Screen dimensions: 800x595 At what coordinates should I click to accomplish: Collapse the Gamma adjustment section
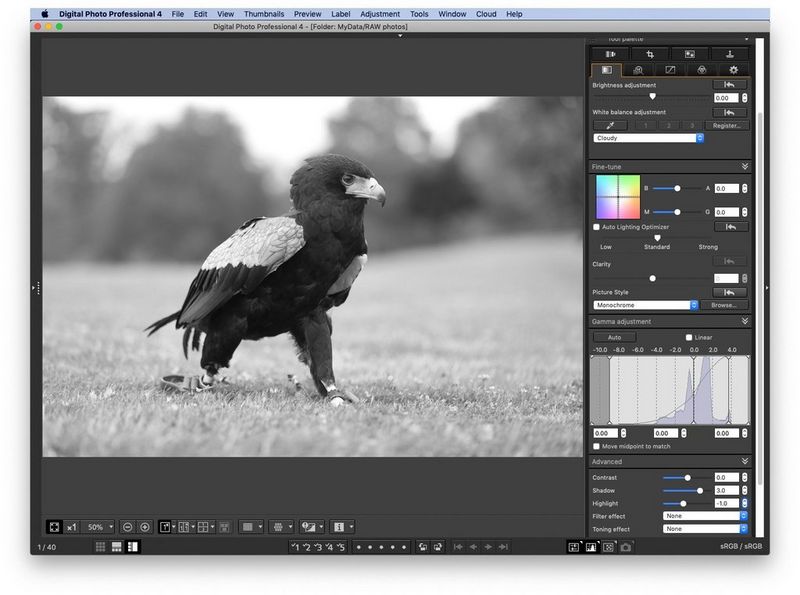click(x=746, y=321)
